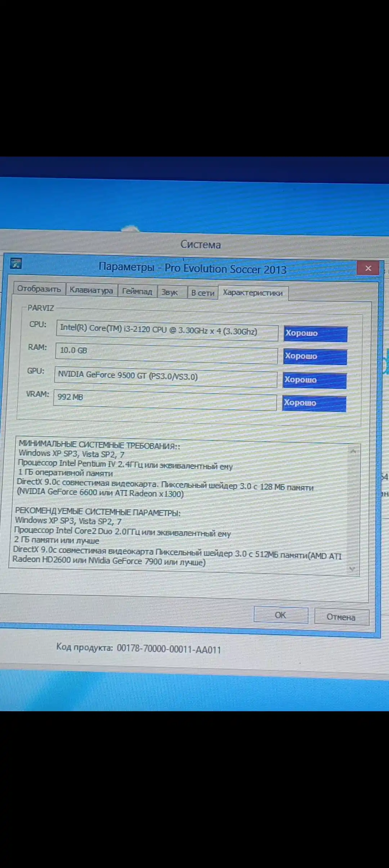Click the МИНИМАЛЬНЫЕ СИСТЕМНЫЕ ТРЕБОВАНИЯ heading
The image size is (389, 868).
[99, 445]
